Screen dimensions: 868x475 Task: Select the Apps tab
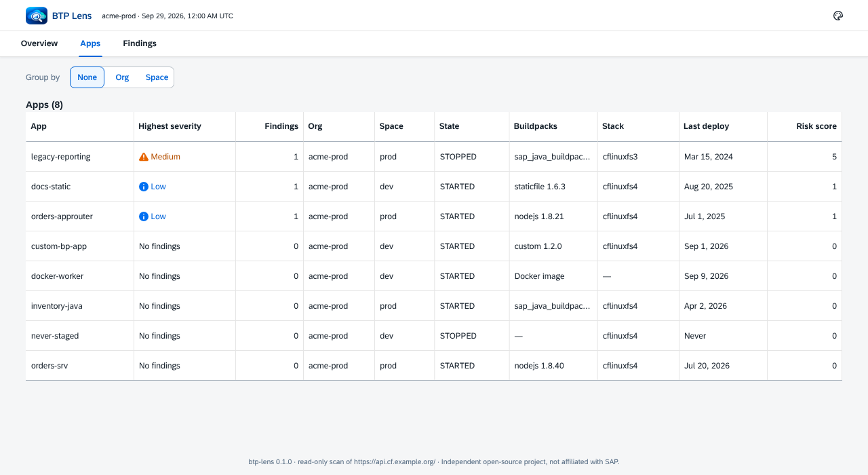click(x=90, y=43)
